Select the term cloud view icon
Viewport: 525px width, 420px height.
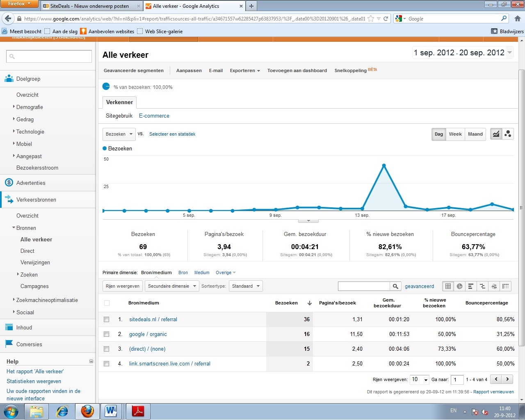click(494, 286)
